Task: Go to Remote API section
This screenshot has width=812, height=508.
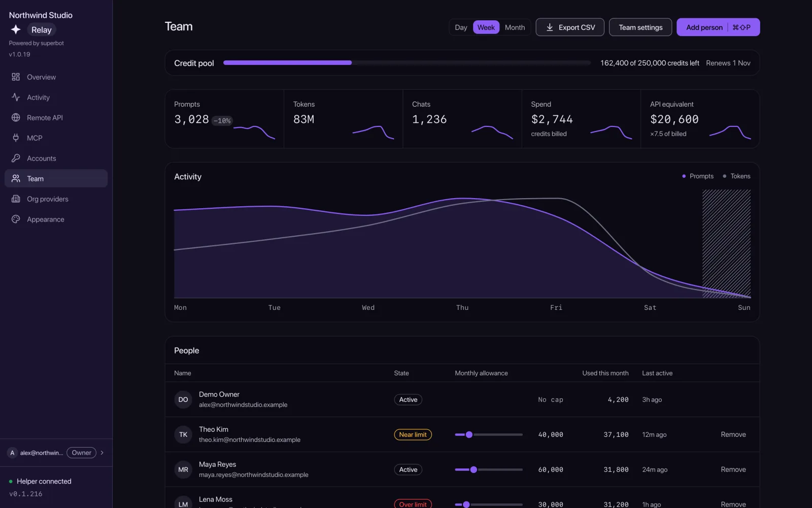Action: click(x=56, y=117)
